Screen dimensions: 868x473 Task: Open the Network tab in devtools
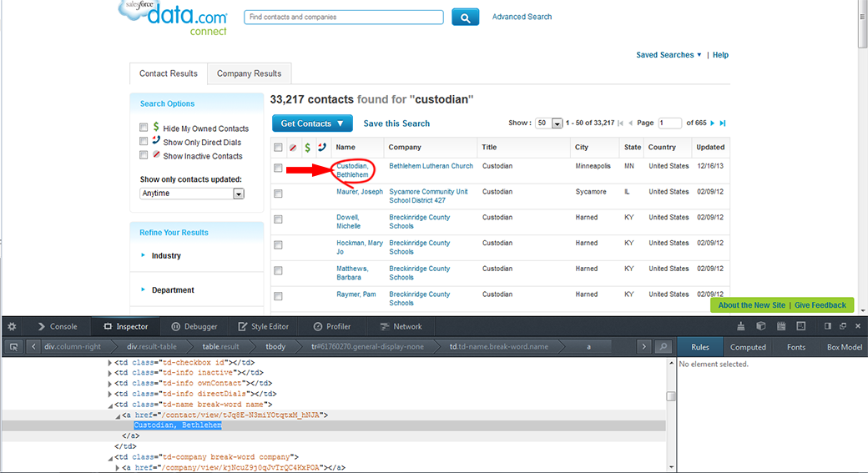tap(401, 326)
